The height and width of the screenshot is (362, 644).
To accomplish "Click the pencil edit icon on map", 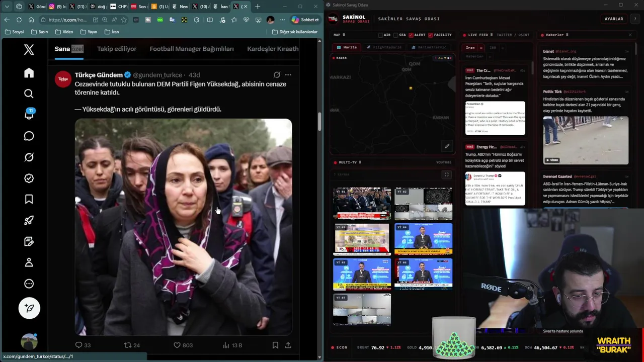I will point(447,146).
